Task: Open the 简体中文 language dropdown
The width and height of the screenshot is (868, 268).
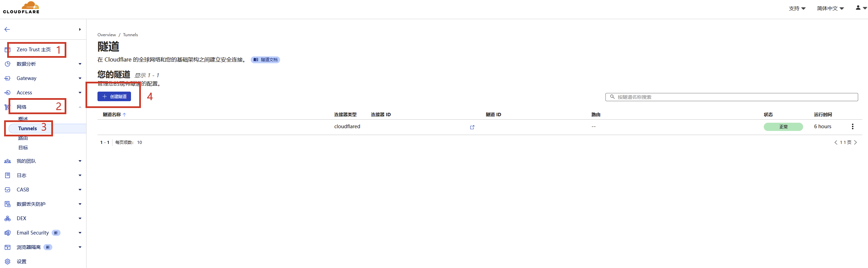Action: 830,9
